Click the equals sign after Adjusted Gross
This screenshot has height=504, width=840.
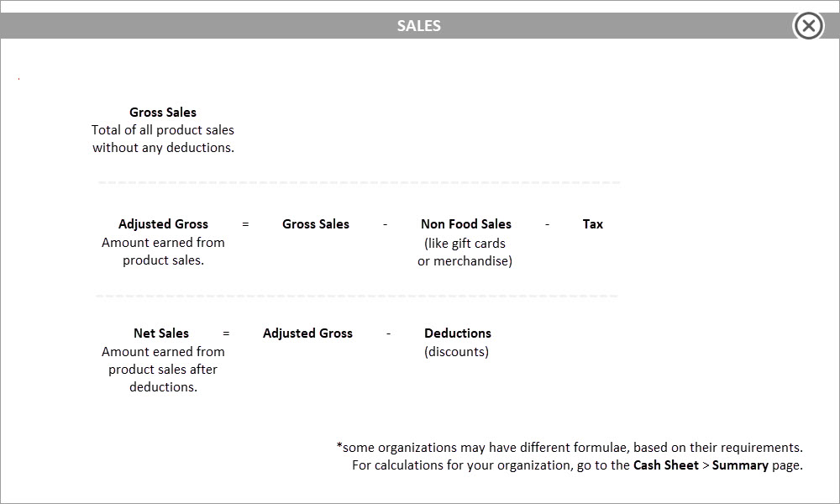[245, 224]
